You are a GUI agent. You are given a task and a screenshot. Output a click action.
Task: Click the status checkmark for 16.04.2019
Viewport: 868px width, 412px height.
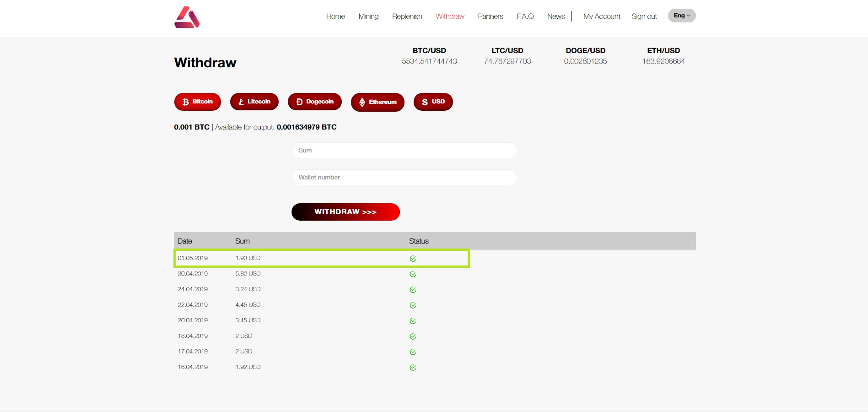[x=413, y=368]
